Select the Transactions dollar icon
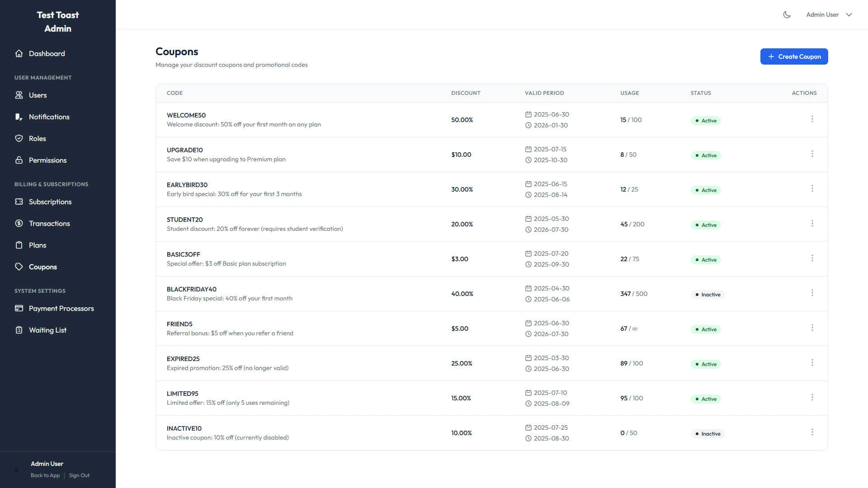 pyautogui.click(x=19, y=223)
